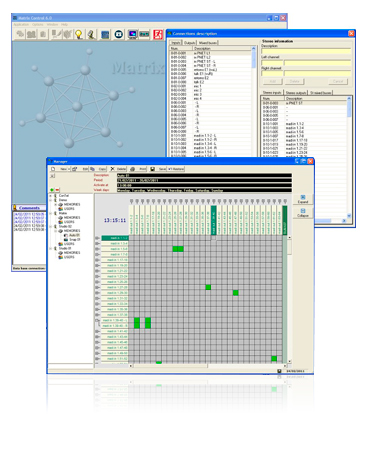This screenshot has height=450, width=375.
Task: Switch to the Stereo inputs tab
Action: 272,92
